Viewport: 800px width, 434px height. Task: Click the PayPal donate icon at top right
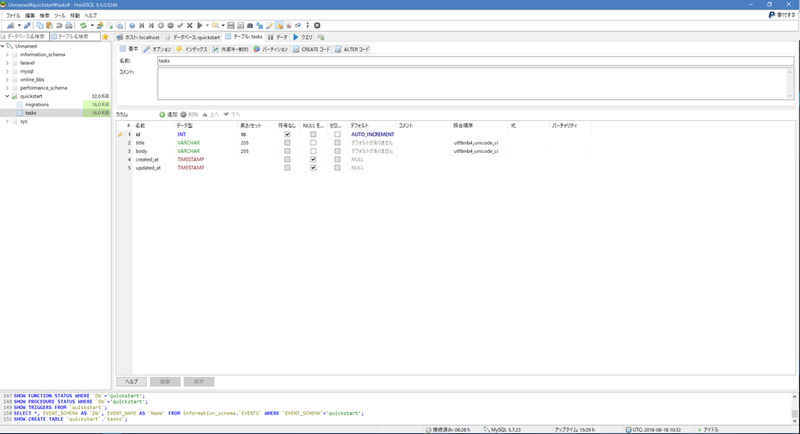(772, 15)
